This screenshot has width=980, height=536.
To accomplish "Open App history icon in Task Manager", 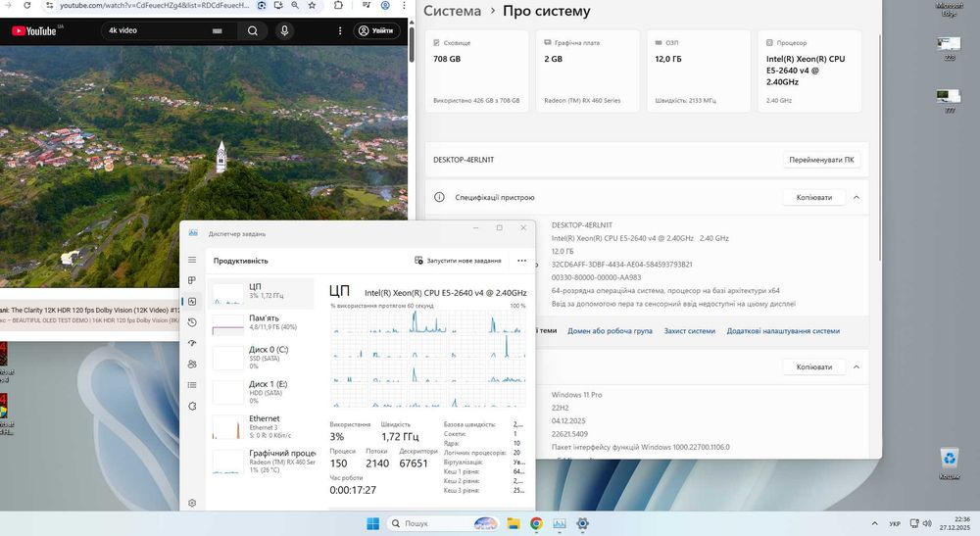I will coord(192,322).
